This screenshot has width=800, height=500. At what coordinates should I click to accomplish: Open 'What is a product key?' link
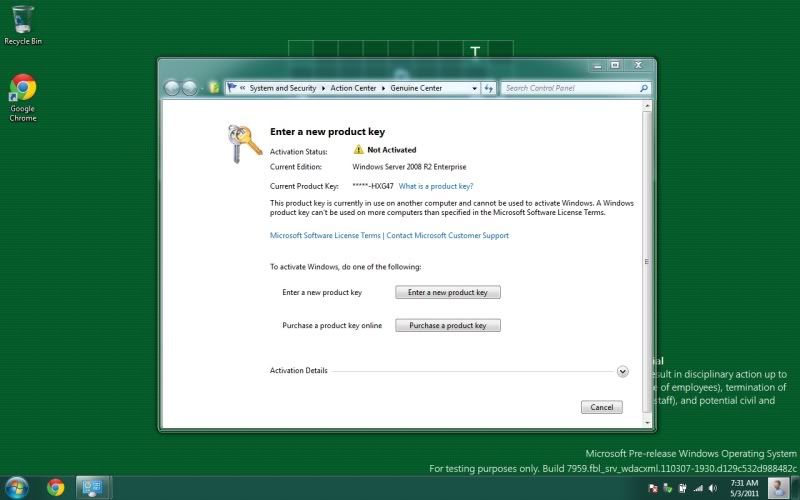[x=436, y=186]
